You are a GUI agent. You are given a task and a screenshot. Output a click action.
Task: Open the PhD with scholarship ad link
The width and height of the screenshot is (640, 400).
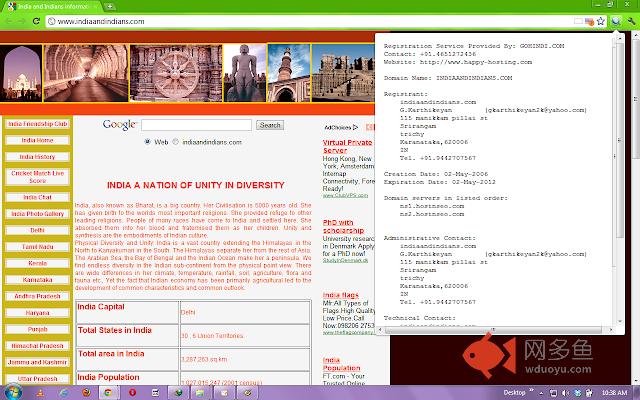[x=343, y=226]
